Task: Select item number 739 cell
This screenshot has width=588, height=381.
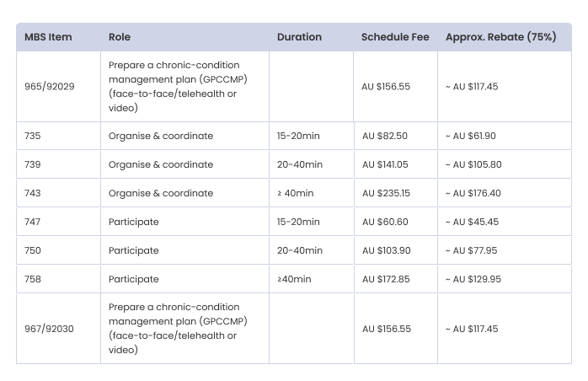Action: coord(34,164)
